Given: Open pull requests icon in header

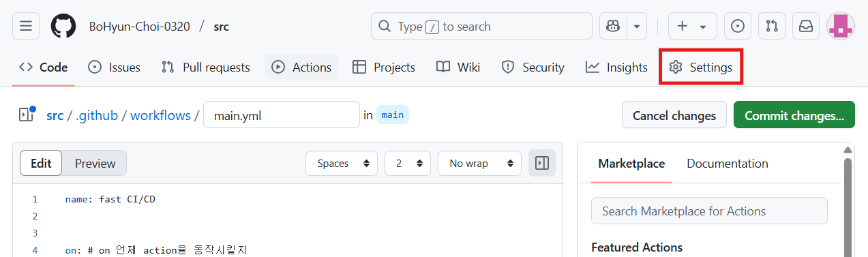Looking at the screenshot, I should (x=772, y=27).
